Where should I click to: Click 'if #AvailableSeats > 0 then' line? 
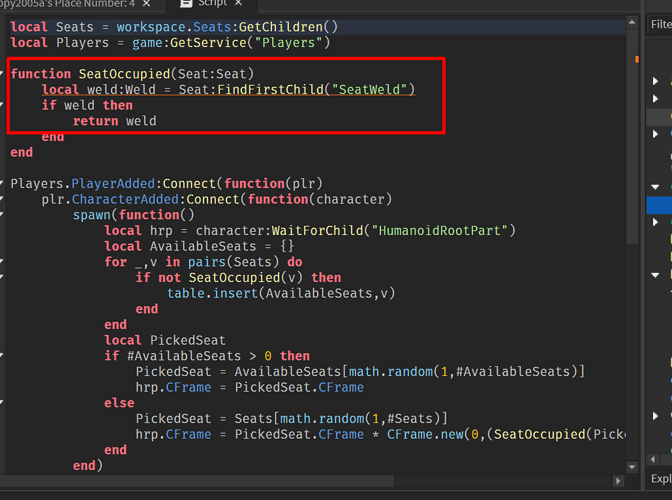207,356
